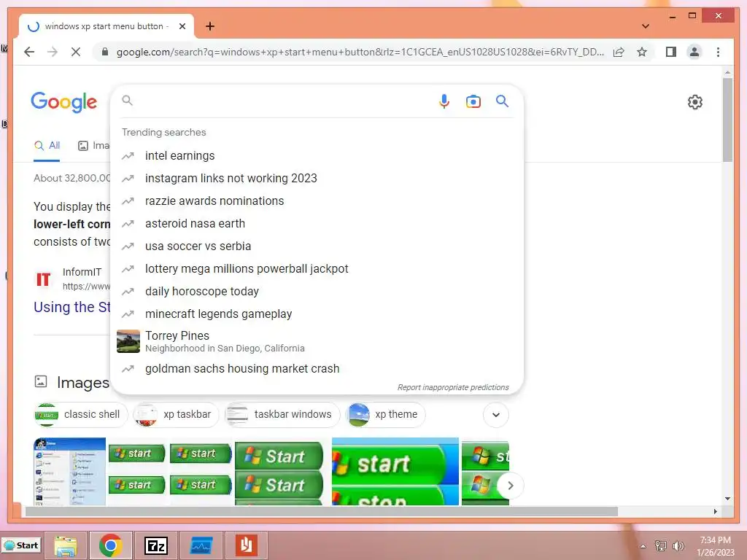Open tab search chevron

point(645,26)
